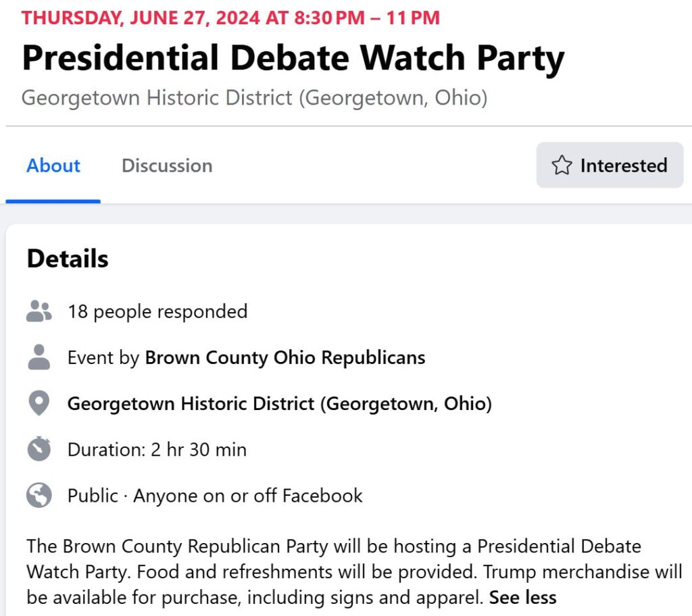Click the gray location subtitle under title

(x=254, y=97)
